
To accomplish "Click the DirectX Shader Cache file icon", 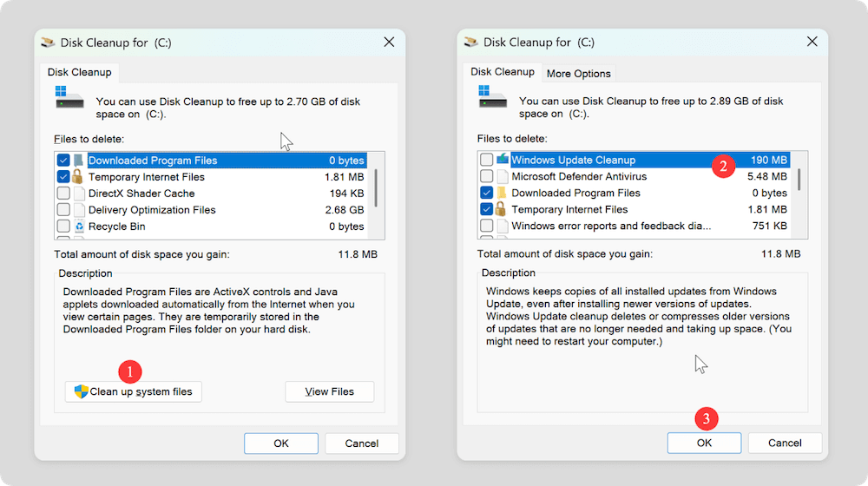I will click(79, 194).
